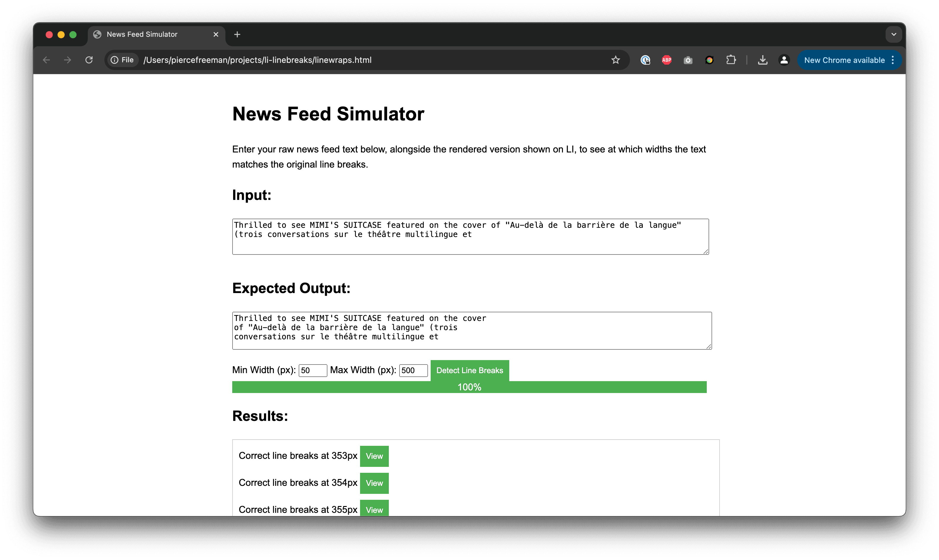Bookmark this page with the star icon

coord(616,60)
